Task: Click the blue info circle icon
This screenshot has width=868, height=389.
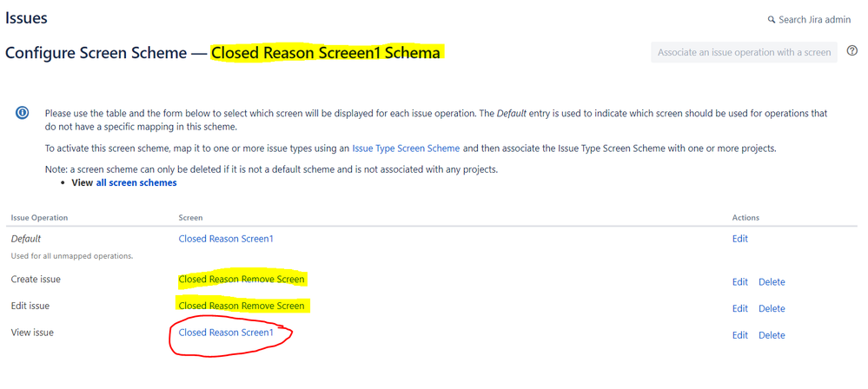Action: click(x=22, y=113)
